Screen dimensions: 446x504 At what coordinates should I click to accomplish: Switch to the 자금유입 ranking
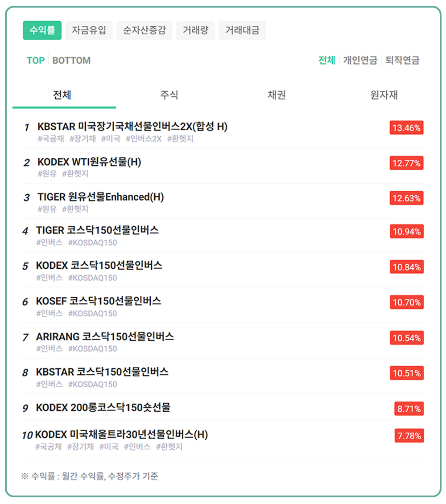click(x=89, y=31)
